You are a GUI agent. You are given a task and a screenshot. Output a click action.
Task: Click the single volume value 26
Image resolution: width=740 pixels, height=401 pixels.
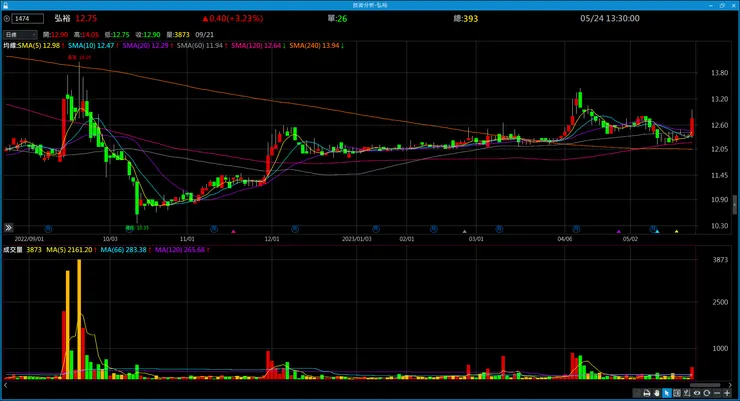tap(342, 18)
